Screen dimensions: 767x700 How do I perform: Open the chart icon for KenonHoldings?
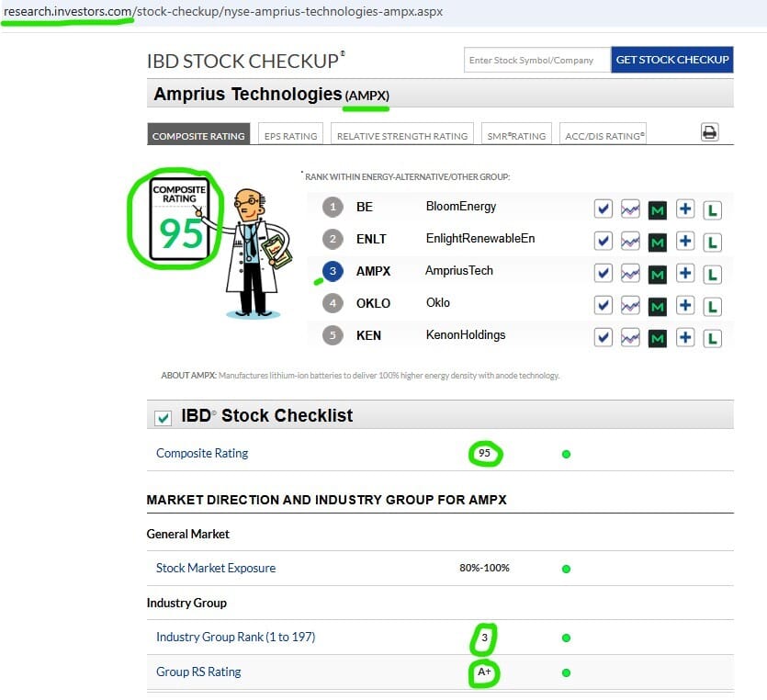[630, 337]
